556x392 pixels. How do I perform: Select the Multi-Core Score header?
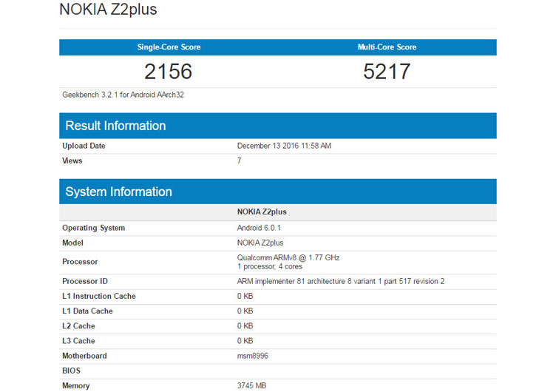[387, 47]
